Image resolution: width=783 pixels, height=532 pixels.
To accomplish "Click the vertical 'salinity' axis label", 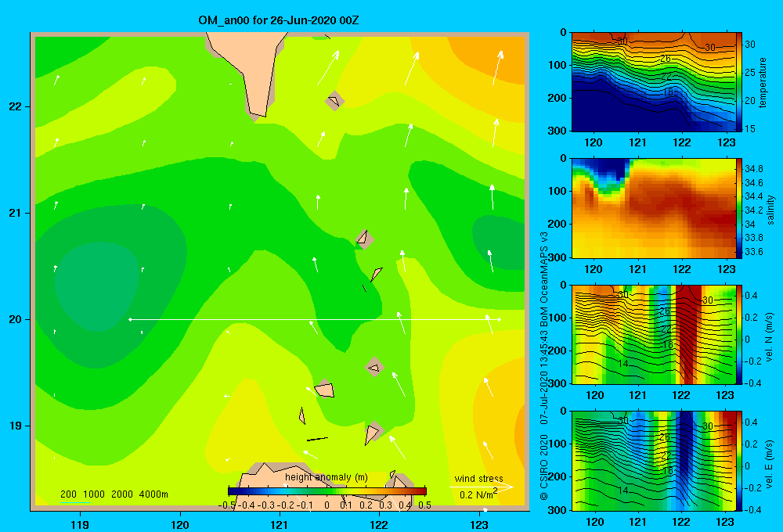I will click(x=770, y=210).
